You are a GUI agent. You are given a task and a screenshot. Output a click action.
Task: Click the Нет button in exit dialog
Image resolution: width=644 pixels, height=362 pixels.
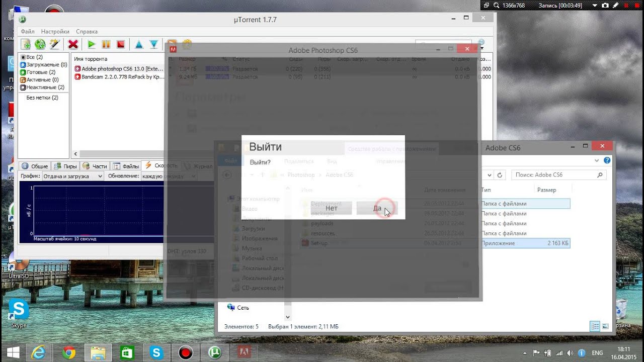332,208
